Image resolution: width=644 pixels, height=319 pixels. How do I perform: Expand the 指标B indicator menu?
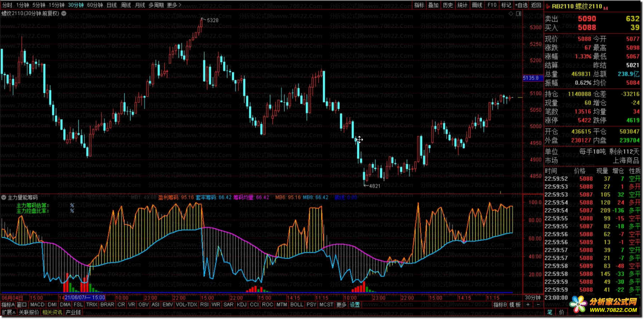[x=500, y=305]
